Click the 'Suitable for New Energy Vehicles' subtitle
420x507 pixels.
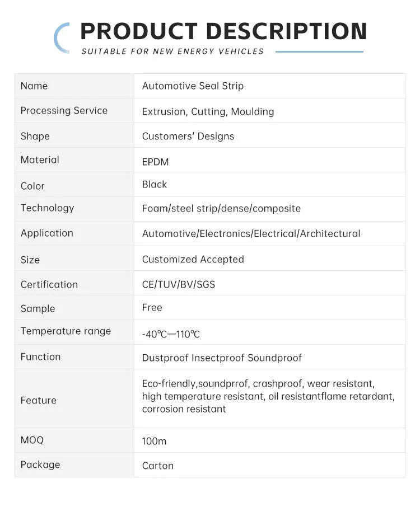pyautogui.click(x=172, y=51)
